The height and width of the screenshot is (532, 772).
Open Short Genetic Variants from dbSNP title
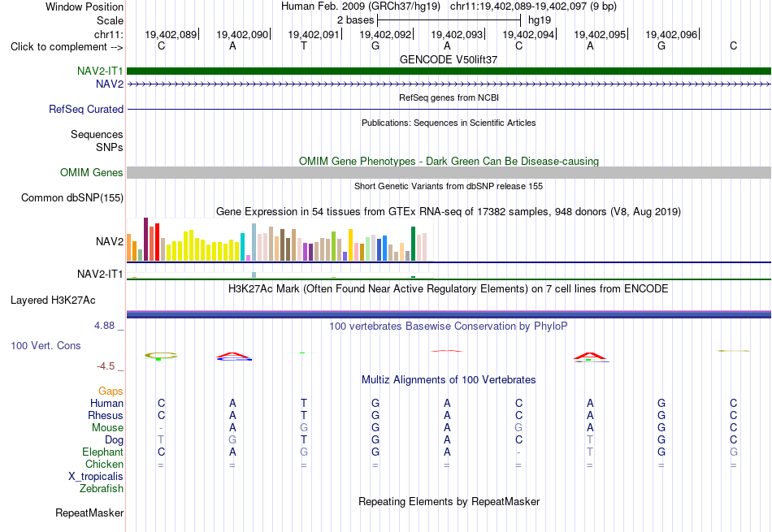[449, 186]
